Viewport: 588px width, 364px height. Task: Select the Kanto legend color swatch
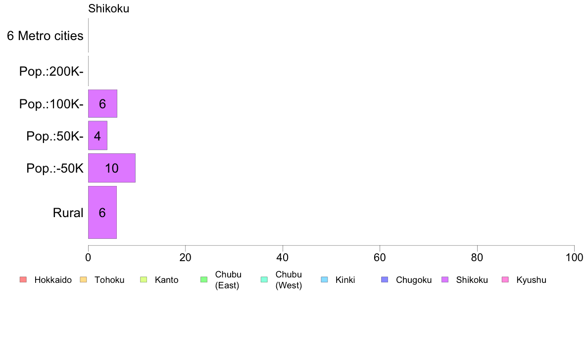point(144,280)
